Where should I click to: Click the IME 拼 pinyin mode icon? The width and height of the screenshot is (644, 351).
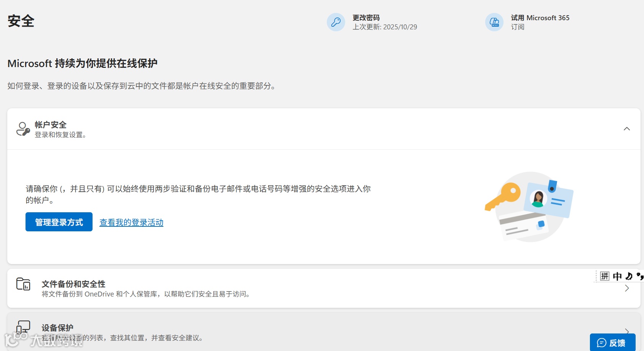(605, 276)
